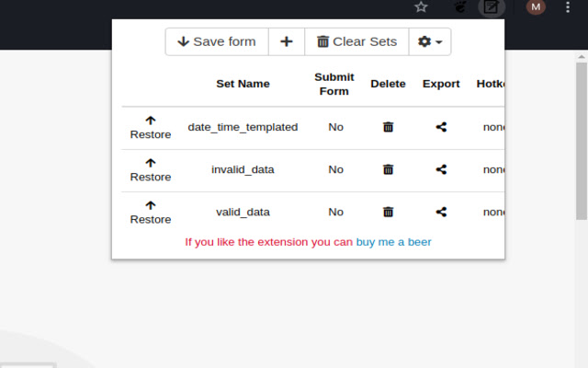This screenshot has height=368, width=588.
Task: Click the scrollbar up arrow
Action: 582,57
